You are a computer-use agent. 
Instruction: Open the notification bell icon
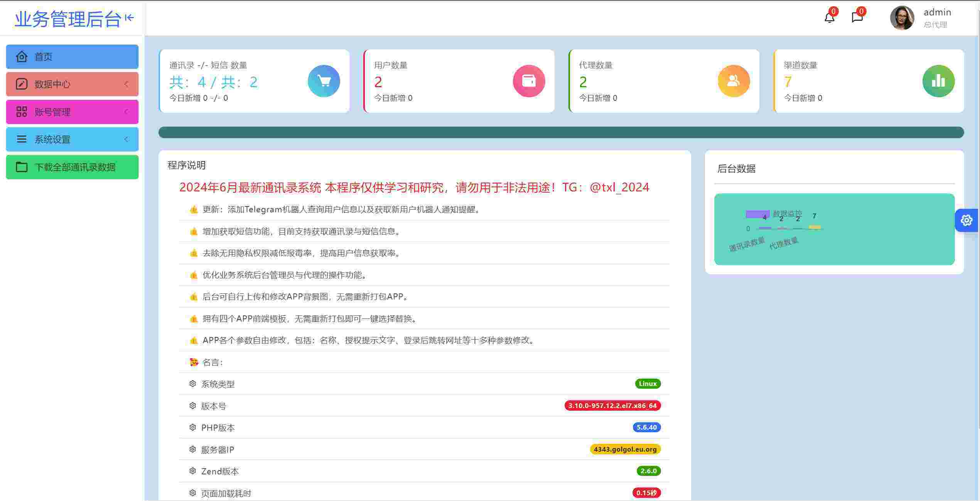(829, 17)
